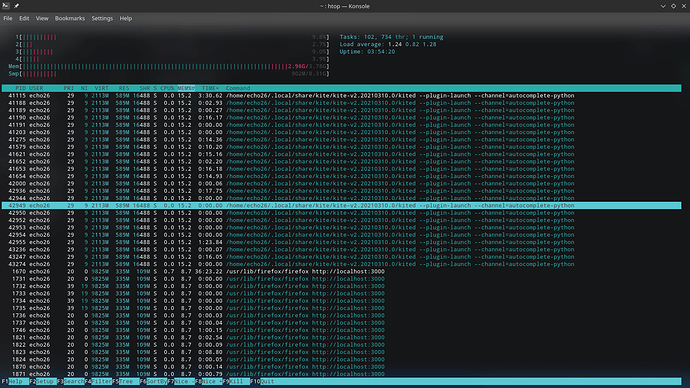Open the Edit menu

pos(24,18)
